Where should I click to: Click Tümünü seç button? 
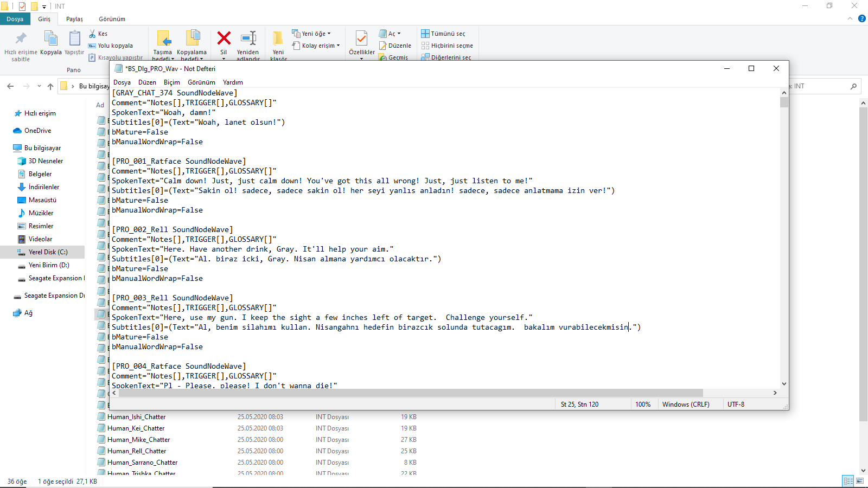[x=443, y=34]
